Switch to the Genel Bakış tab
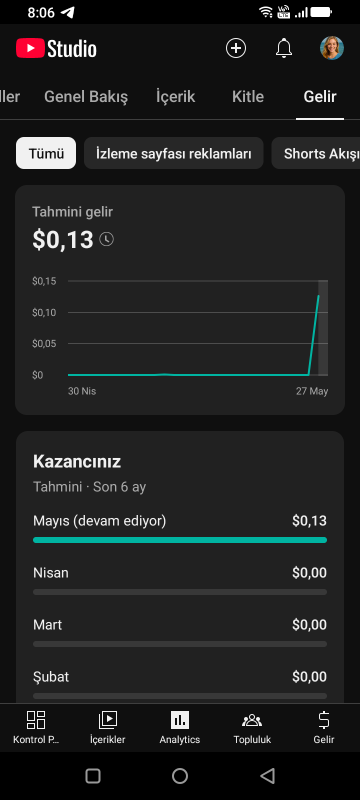 [86, 96]
